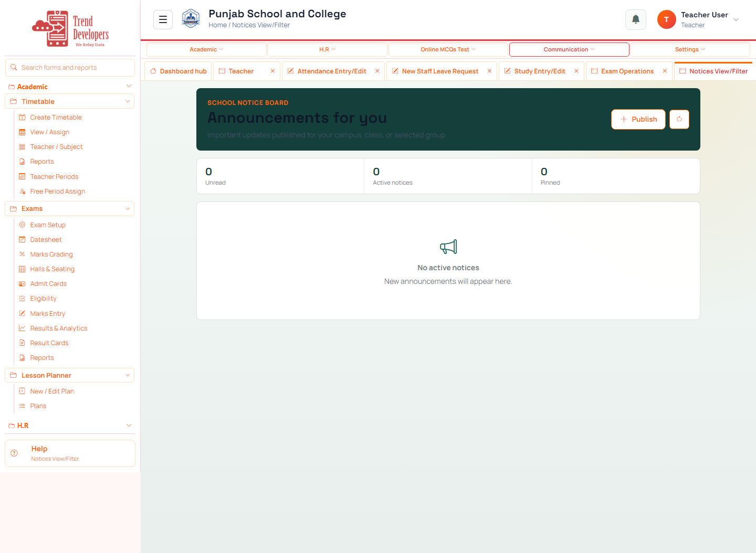Viewport: 756px width, 553px height.
Task: Collapse the Academic sidebar section
Action: 129,86
